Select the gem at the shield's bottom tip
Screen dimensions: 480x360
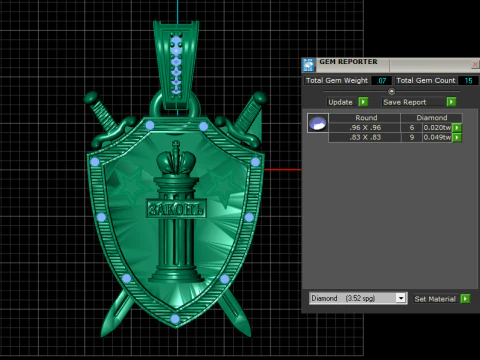[x=175, y=319]
